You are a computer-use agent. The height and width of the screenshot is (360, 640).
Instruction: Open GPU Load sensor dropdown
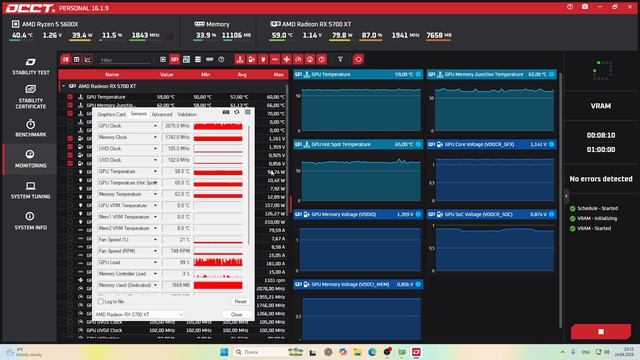(x=155, y=262)
